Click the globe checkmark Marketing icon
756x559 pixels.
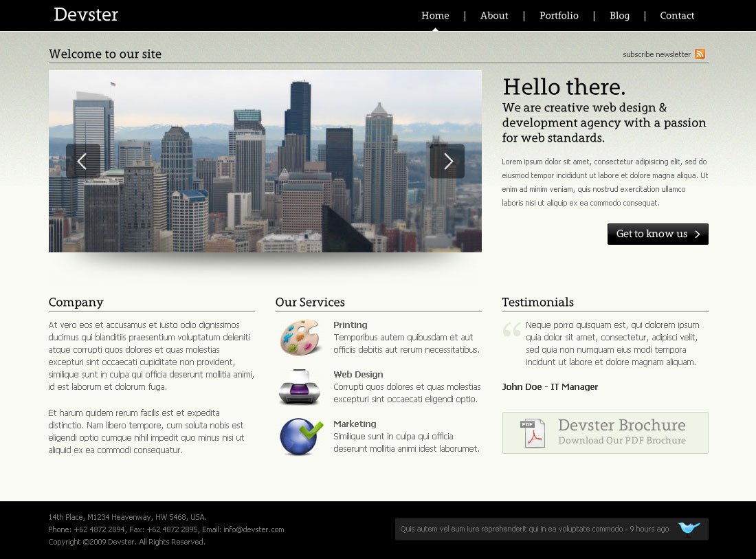pyautogui.click(x=301, y=437)
